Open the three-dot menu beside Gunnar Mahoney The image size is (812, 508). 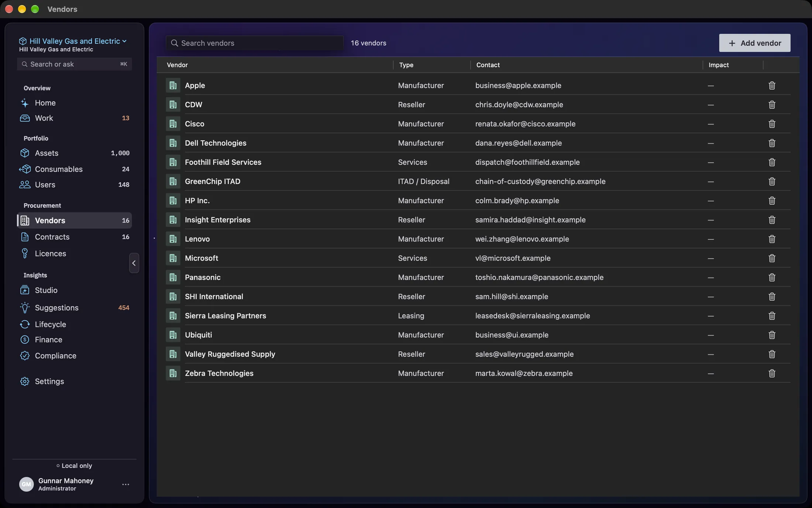[x=125, y=484]
